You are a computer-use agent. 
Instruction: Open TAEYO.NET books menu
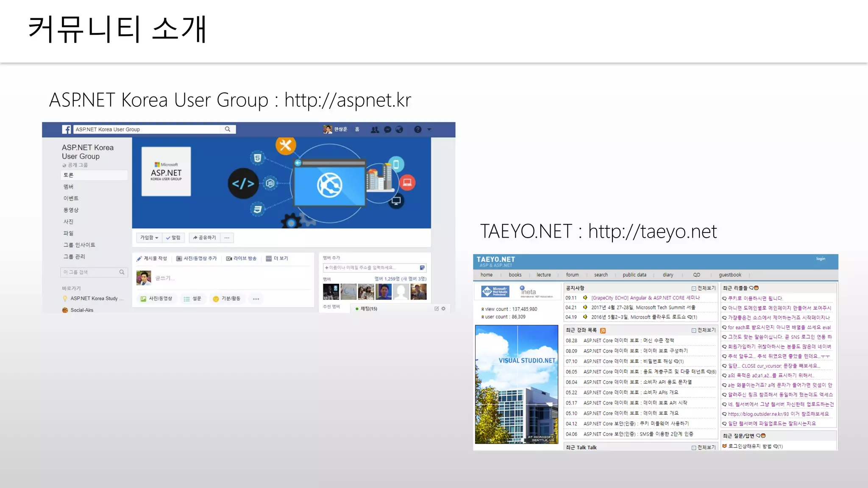[x=515, y=275]
